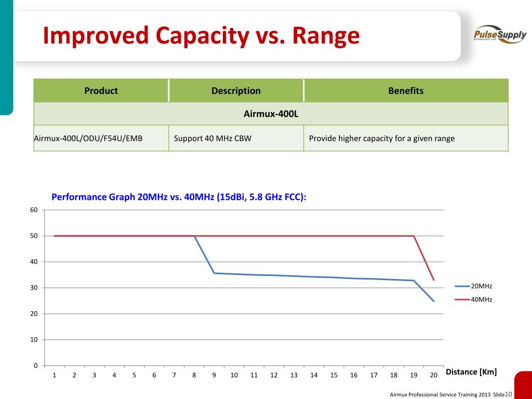Click the 40MHz legend entry
The image size is (532, 399).
[x=474, y=299]
